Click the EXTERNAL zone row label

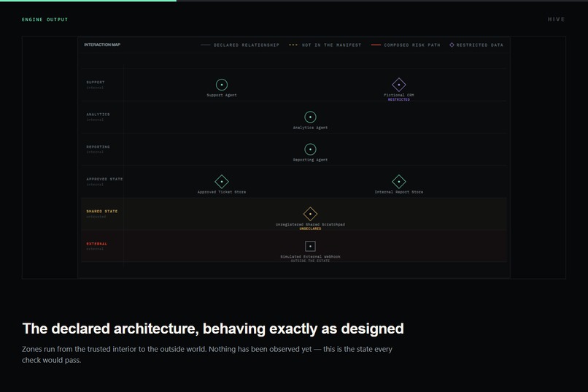click(x=96, y=244)
